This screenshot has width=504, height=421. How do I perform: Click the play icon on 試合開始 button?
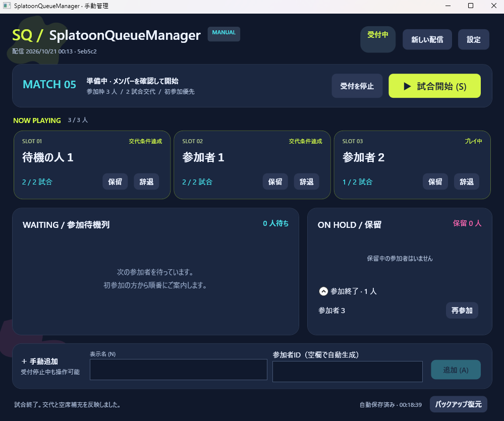(407, 86)
